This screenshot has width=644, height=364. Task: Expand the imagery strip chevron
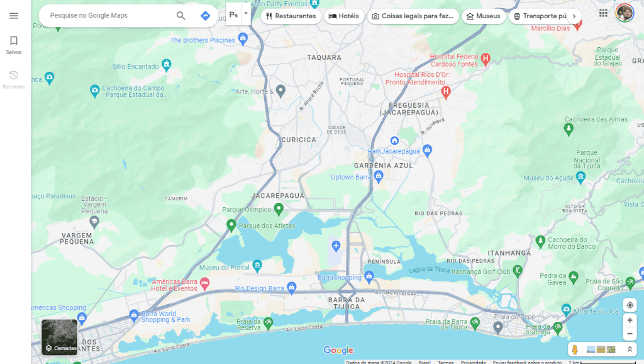pyautogui.click(x=630, y=349)
